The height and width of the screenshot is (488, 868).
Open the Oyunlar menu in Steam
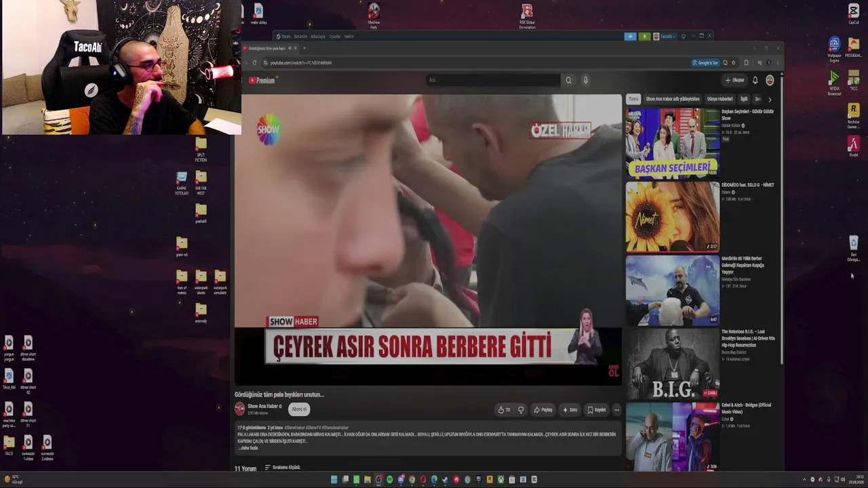click(x=335, y=37)
